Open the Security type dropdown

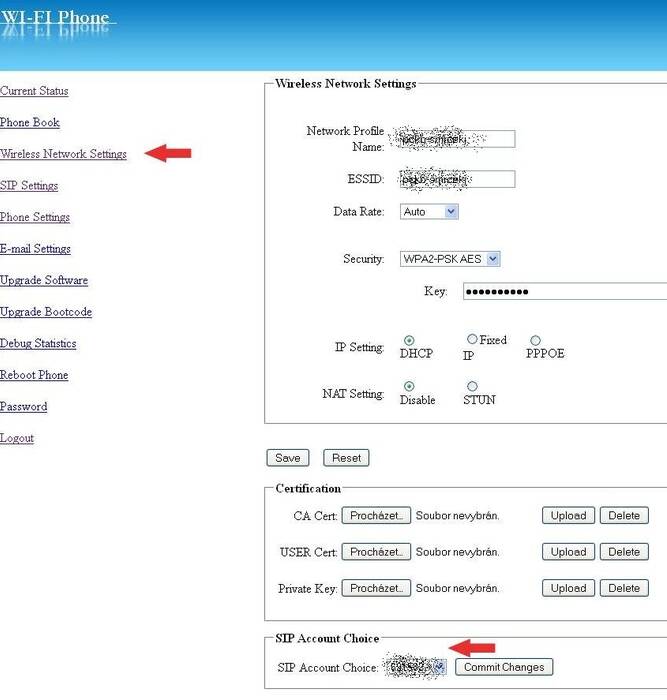tap(449, 259)
